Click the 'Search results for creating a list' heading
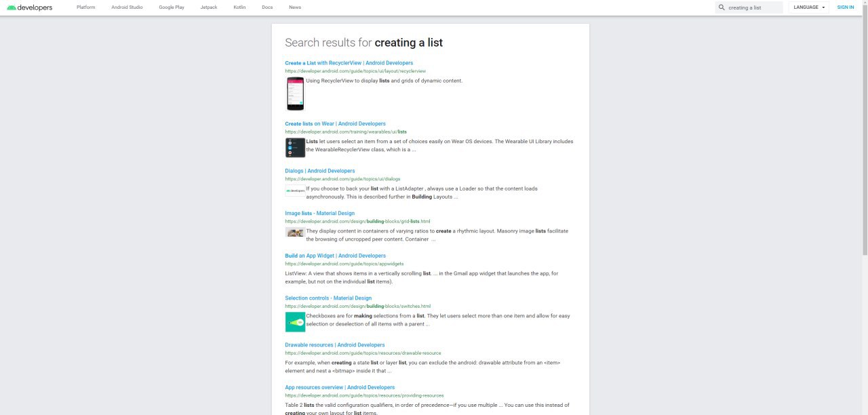The width and height of the screenshot is (868, 415). (363, 43)
